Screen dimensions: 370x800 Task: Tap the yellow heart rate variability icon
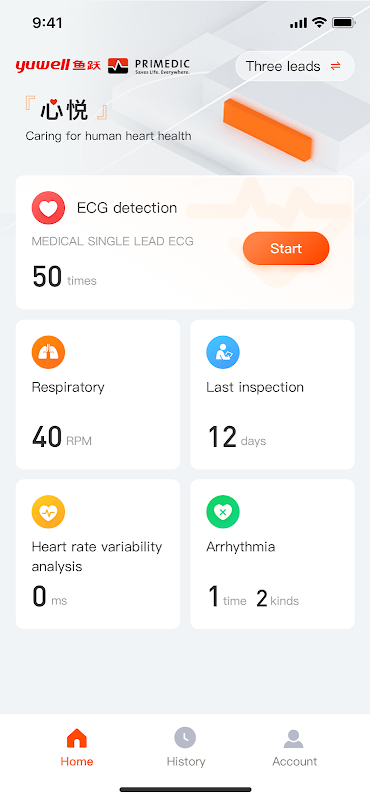coord(48,512)
